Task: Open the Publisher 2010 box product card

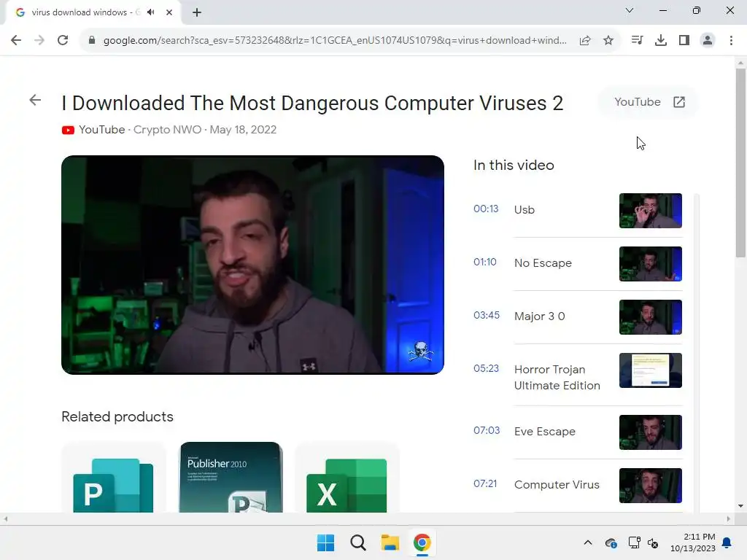Action: tap(231, 478)
